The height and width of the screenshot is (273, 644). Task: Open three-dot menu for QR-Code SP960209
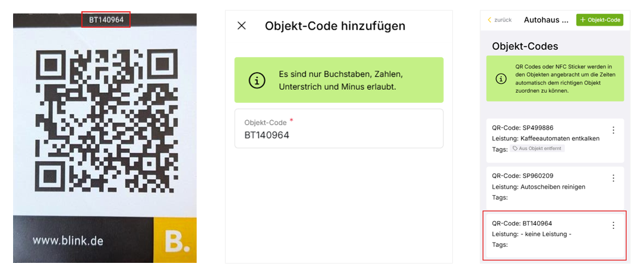[x=613, y=178]
